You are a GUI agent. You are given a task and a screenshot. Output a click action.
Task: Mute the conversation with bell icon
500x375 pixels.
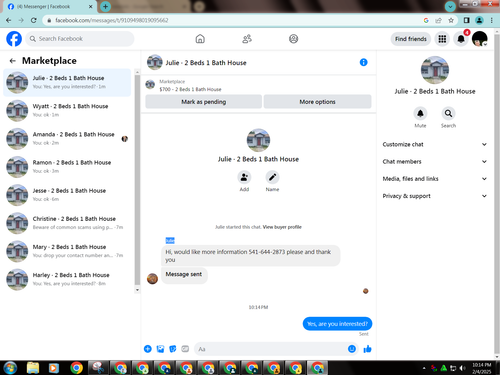pos(420,113)
